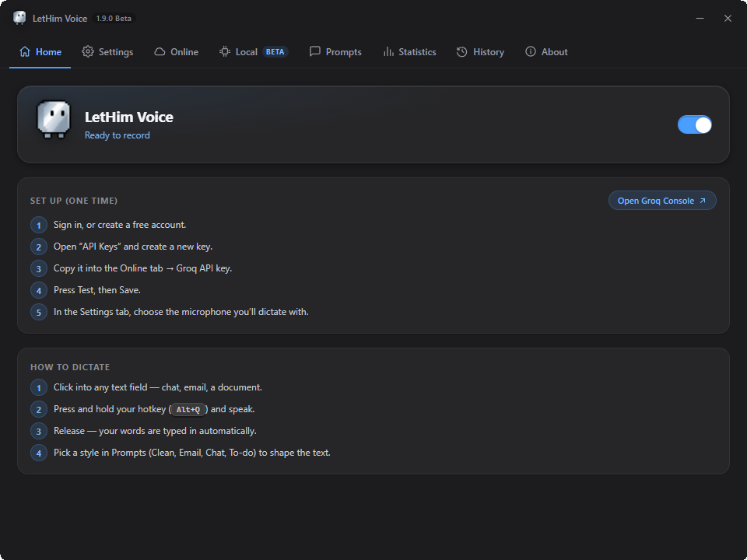This screenshot has height=560, width=747.
Task: Click the Statistics bar chart icon
Action: (388, 52)
